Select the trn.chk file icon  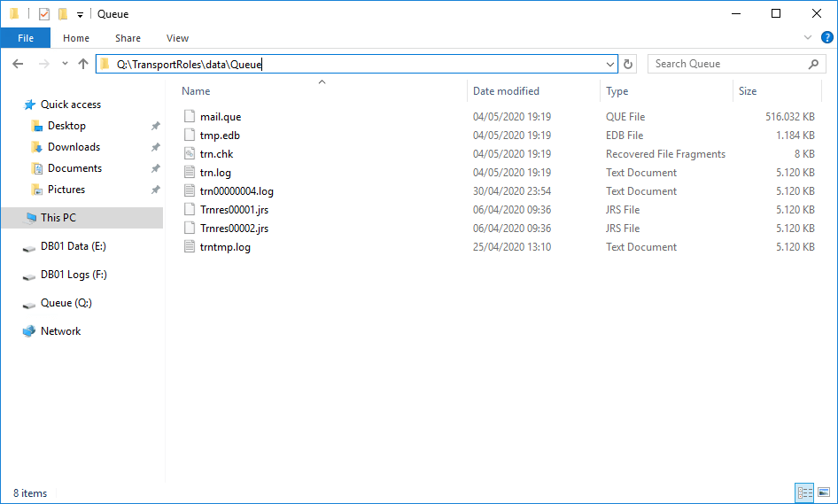[190, 154]
